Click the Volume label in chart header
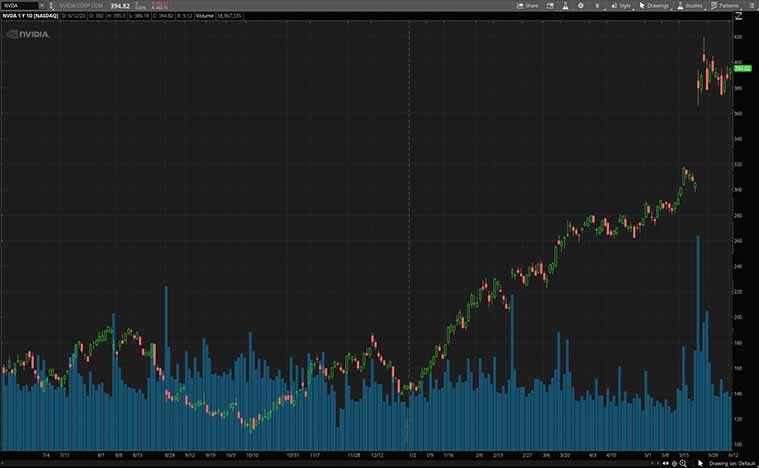The height and width of the screenshot is (468, 759). coord(204,17)
